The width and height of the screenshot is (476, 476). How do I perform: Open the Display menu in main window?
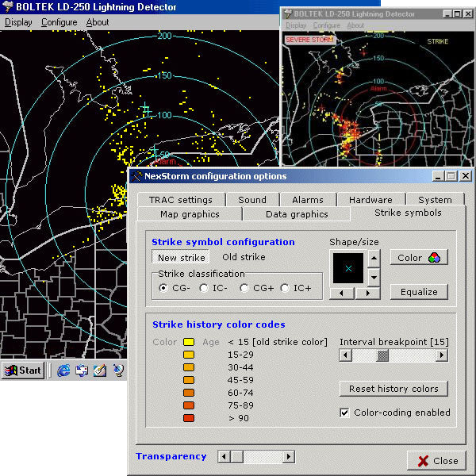click(18, 22)
